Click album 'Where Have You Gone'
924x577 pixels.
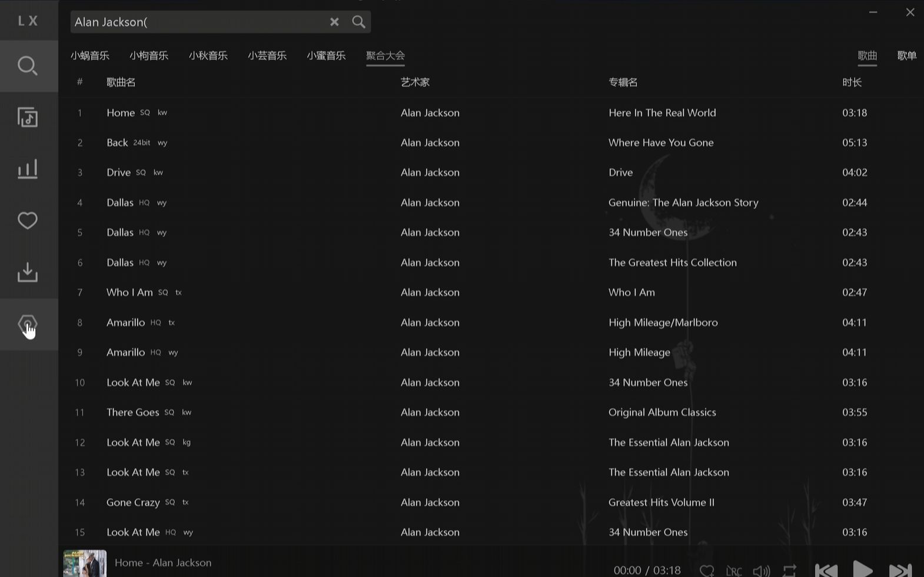coord(661,142)
